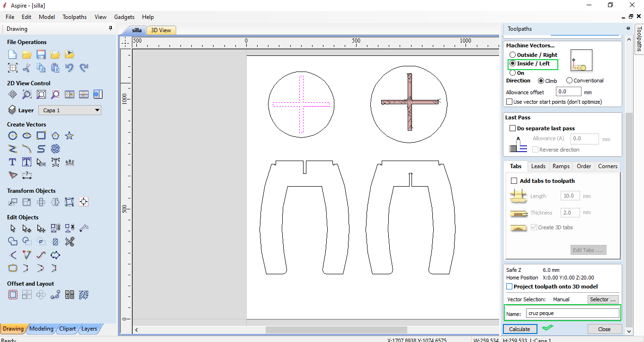Screen dimensions: 644x342
Task: Select Inside / Left machine vectors option
Action: (512, 63)
